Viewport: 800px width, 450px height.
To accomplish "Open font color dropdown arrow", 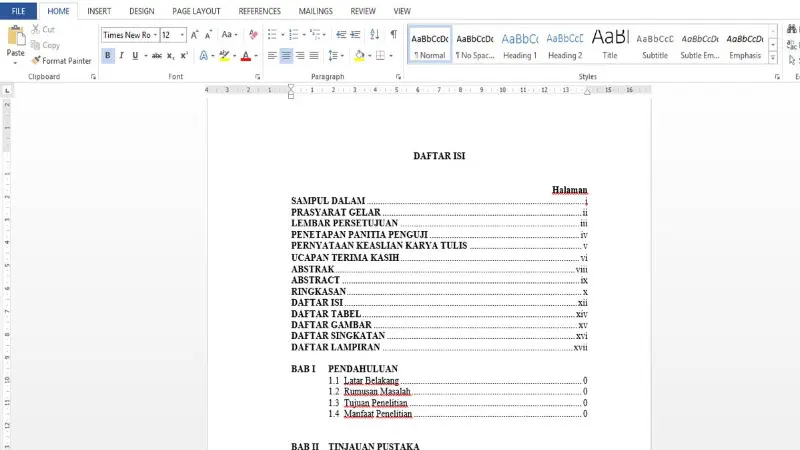I will click(256, 56).
